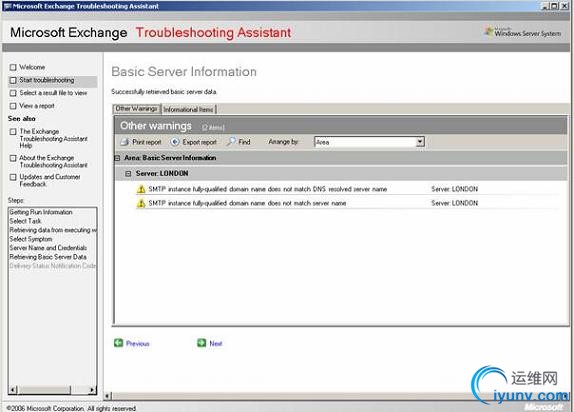
Task: Click 'Successfully retrieved basic server data' text
Action: (x=164, y=92)
